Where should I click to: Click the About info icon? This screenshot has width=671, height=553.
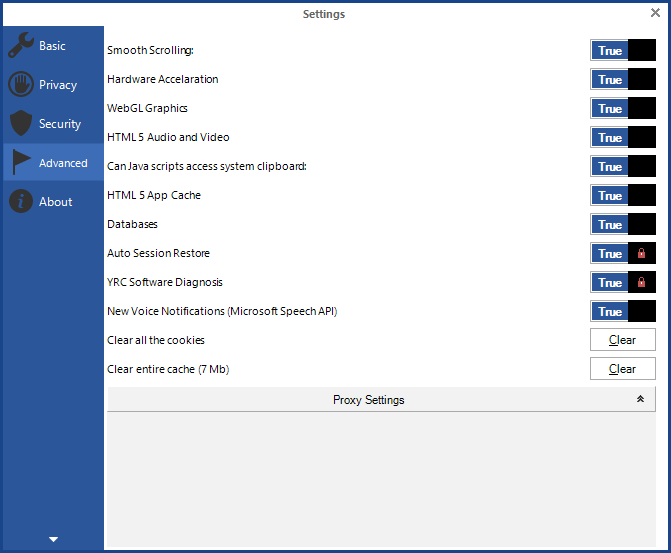click(21, 201)
